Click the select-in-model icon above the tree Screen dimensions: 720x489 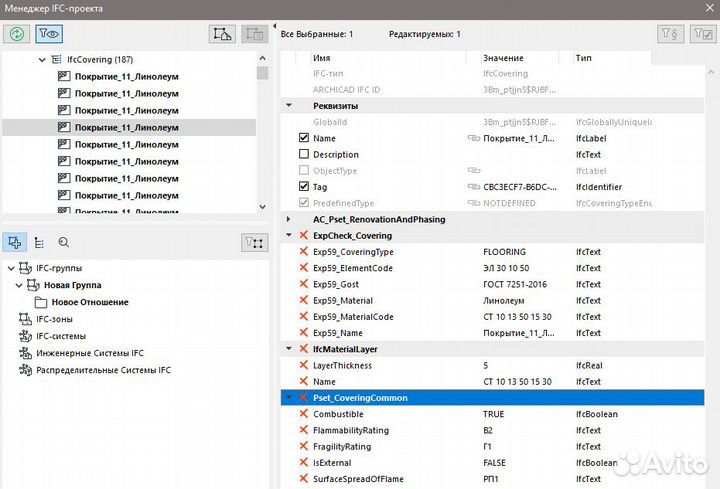(222, 33)
